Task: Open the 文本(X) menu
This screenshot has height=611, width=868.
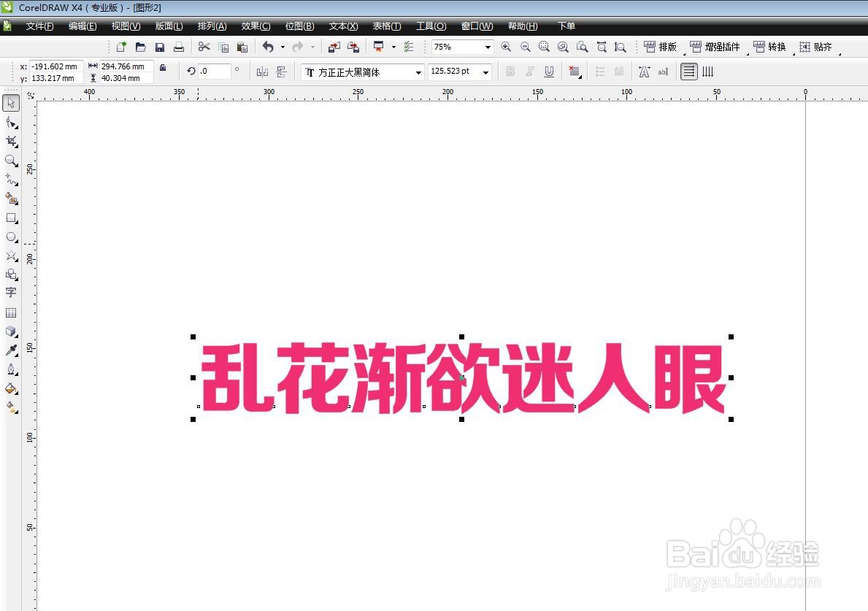Action: (343, 26)
